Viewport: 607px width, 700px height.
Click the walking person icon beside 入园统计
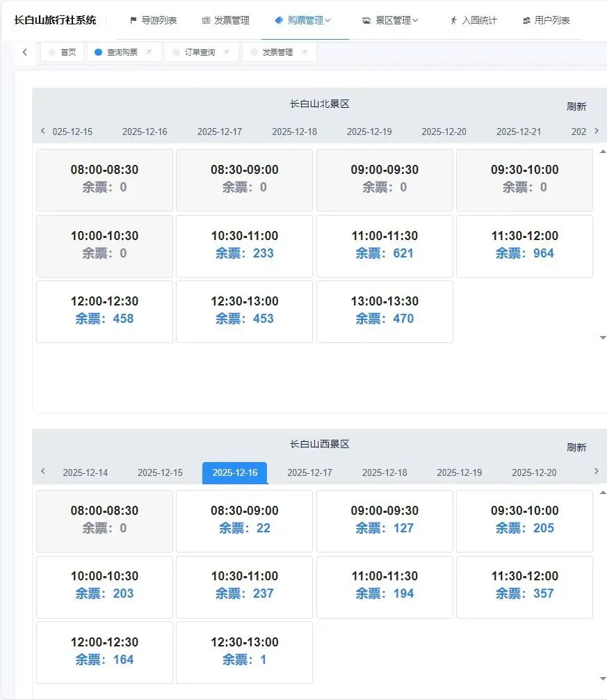click(453, 21)
